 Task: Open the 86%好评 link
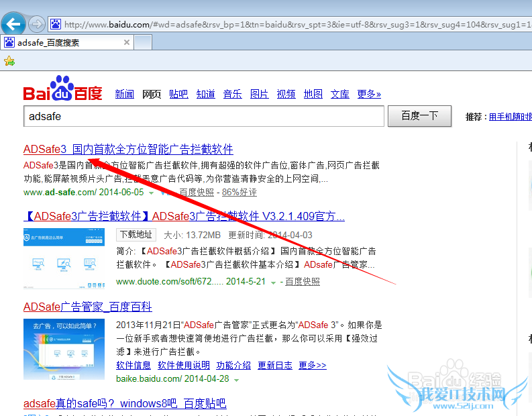(240, 193)
